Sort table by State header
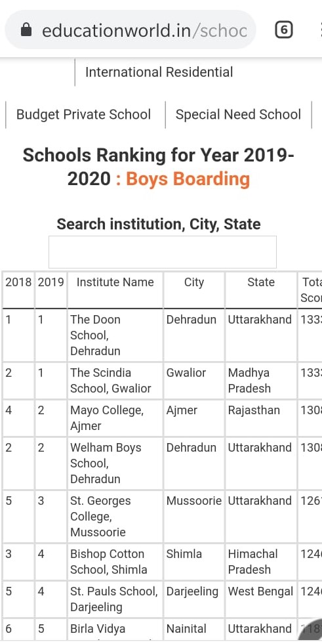 (x=261, y=282)
